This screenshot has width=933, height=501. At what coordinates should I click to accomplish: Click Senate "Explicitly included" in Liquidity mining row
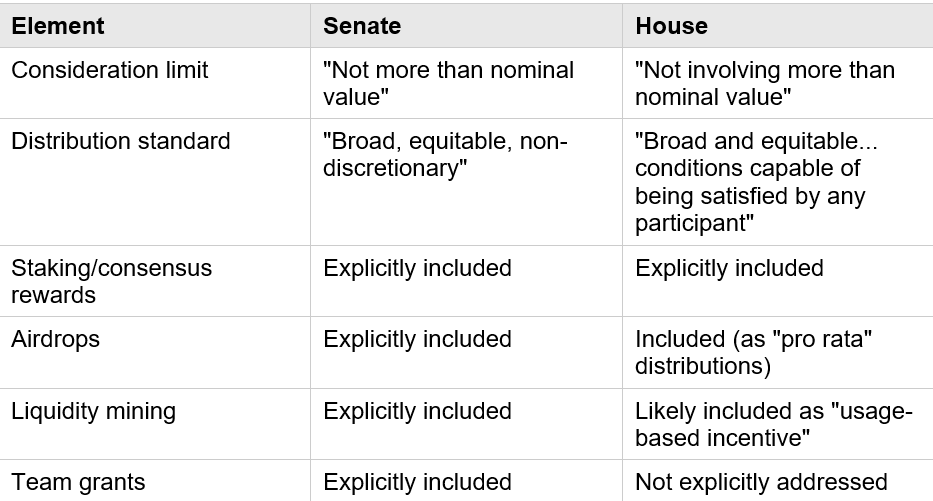click(x=417, y=411)
